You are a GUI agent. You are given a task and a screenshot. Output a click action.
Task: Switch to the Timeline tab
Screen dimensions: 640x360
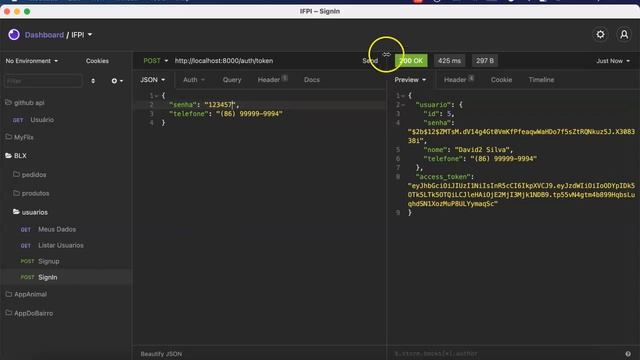[x=541, y=80]
